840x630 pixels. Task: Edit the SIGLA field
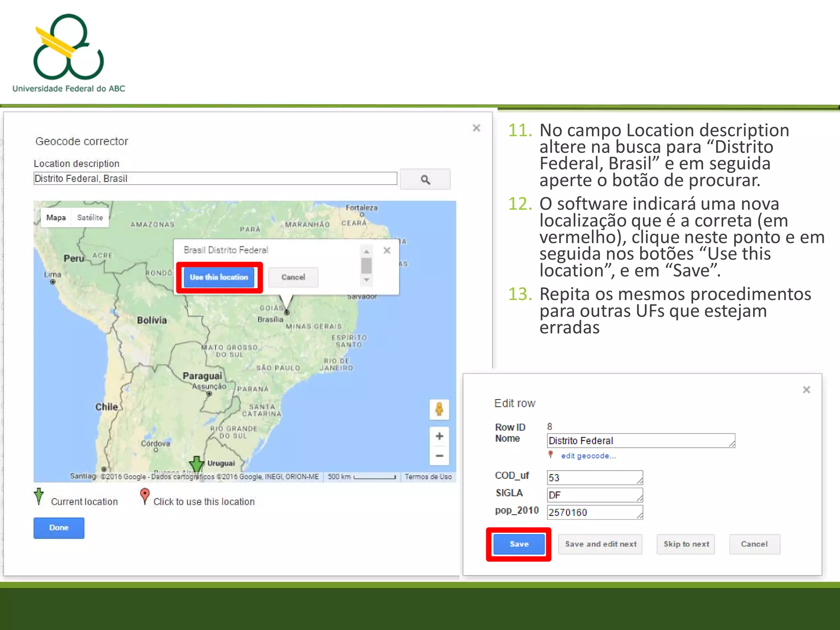tap(595, 495)
